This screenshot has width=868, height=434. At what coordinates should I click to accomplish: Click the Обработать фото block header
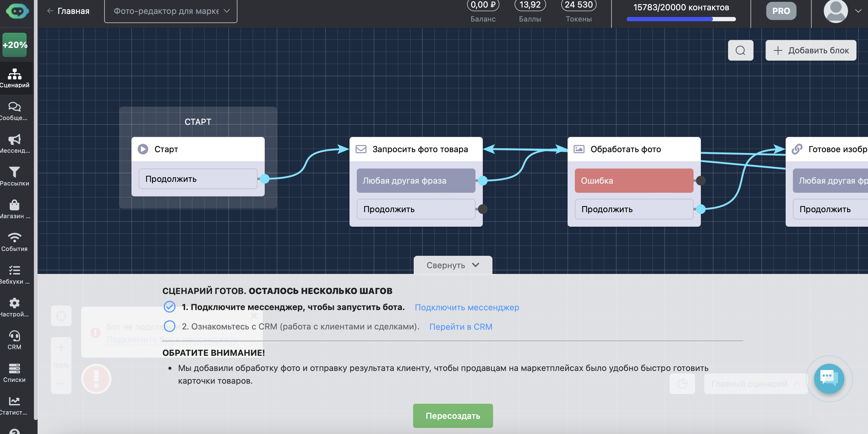[x=634, y=149]
